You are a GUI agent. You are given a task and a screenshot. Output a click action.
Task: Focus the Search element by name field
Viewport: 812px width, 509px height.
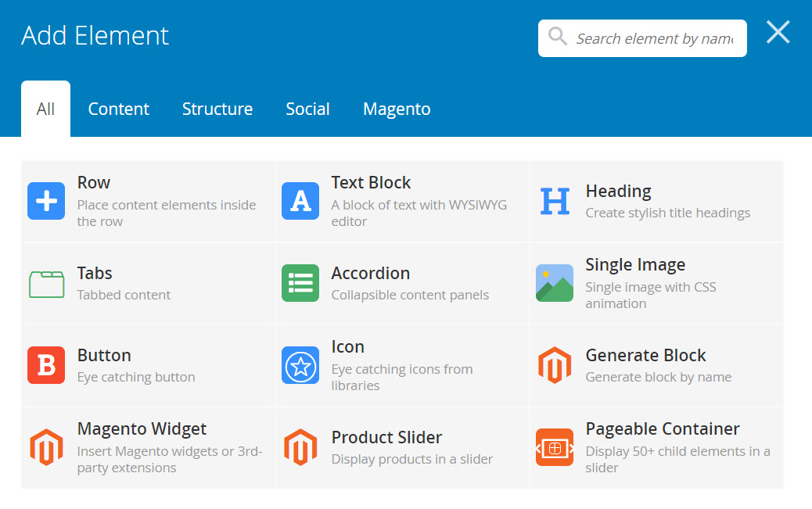point(654,38)
